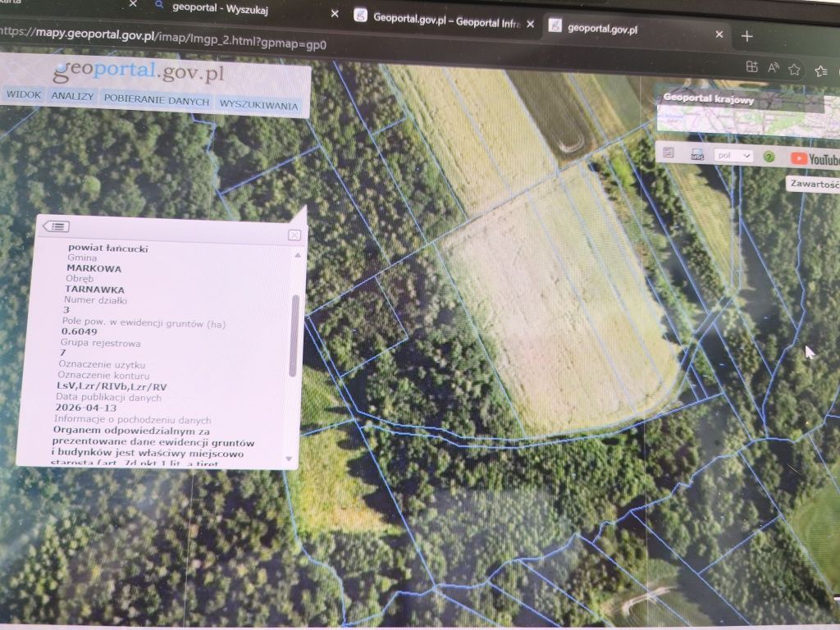The height and width of the screenshot is (630, 840).
Task: Click the info popup scrollbar thumb
Action: point(294,336)
